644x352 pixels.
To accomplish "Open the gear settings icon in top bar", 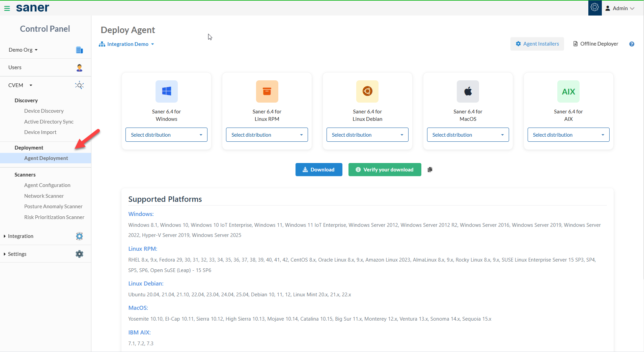I will [x=595, y=7].
